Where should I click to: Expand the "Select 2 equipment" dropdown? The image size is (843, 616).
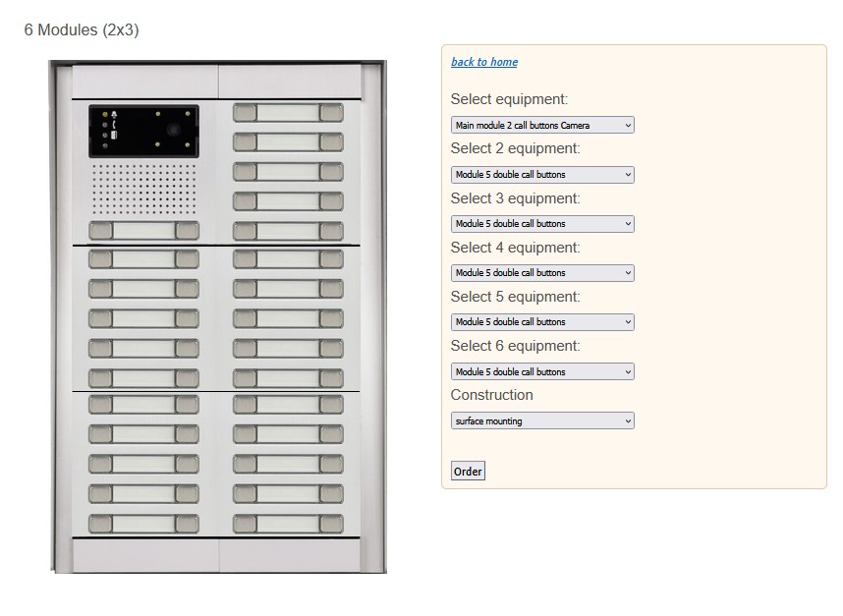pos(542,175)
